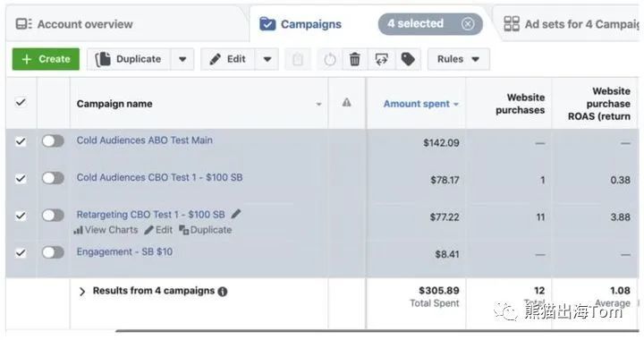Click the green Create button
644x340 pixels.
[46, 59]
